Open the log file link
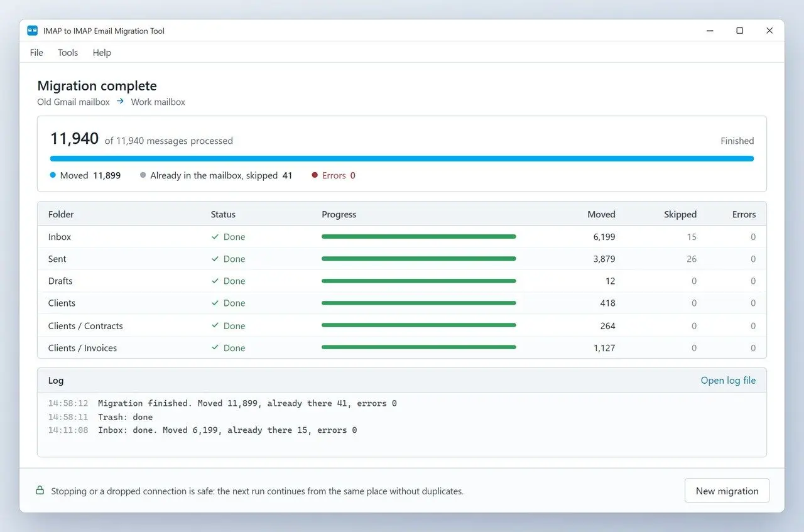804x532 pixels. click(x=728, y=380)
